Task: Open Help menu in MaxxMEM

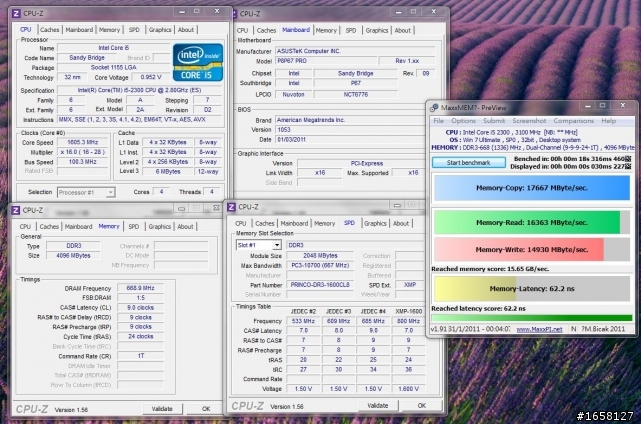Action: click(x=609, y=121)
